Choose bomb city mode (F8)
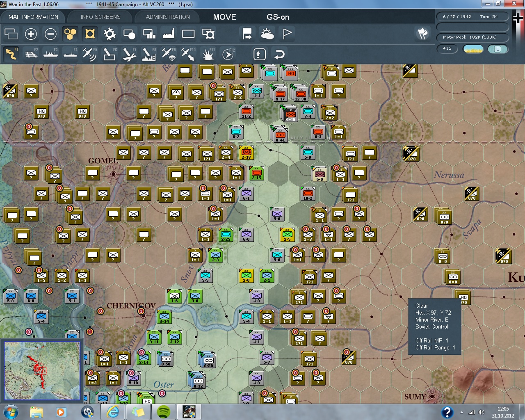This screenshot has width=525, height=420. point(149,54)
